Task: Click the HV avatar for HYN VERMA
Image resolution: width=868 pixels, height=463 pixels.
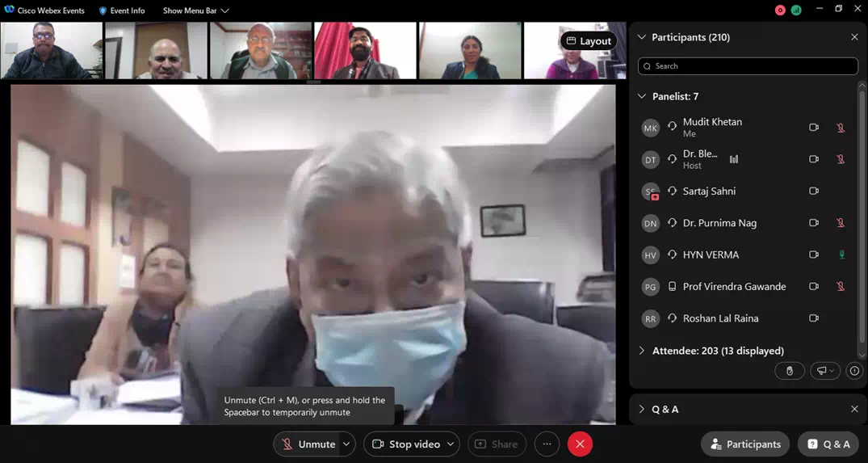Action: [x=651, y=255]
